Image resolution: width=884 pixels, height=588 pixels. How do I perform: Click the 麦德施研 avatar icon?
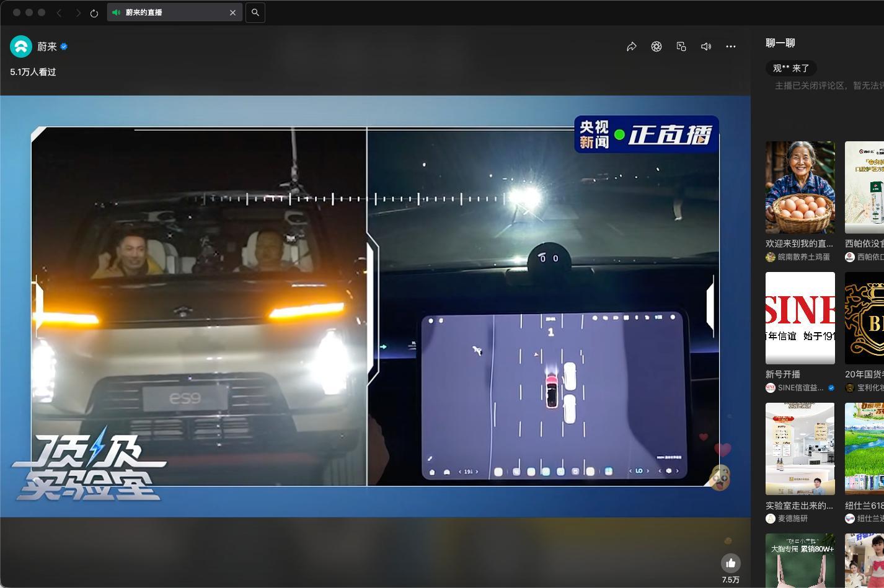click(771, 518)
